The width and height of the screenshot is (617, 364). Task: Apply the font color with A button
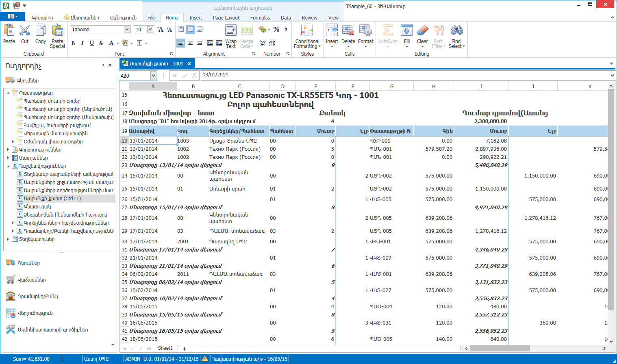pyautogui.click(x=111, y=43)
